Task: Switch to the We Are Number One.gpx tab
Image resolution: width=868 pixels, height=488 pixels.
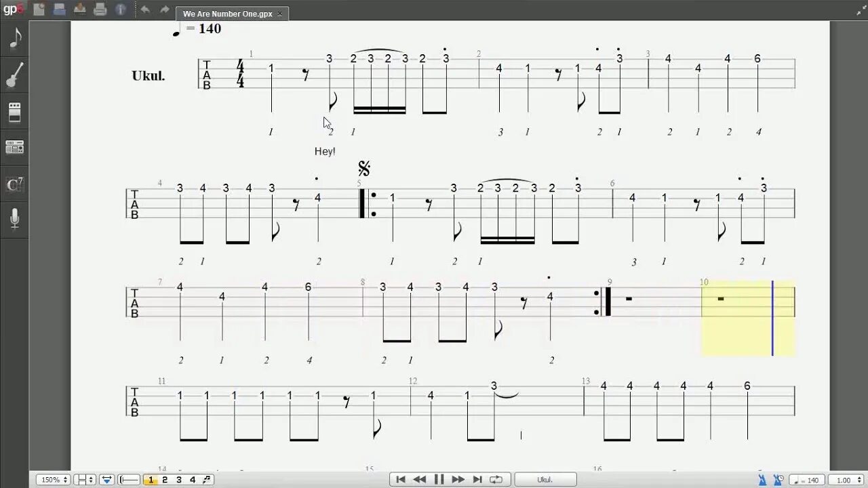Action: (x=227, y=14)
